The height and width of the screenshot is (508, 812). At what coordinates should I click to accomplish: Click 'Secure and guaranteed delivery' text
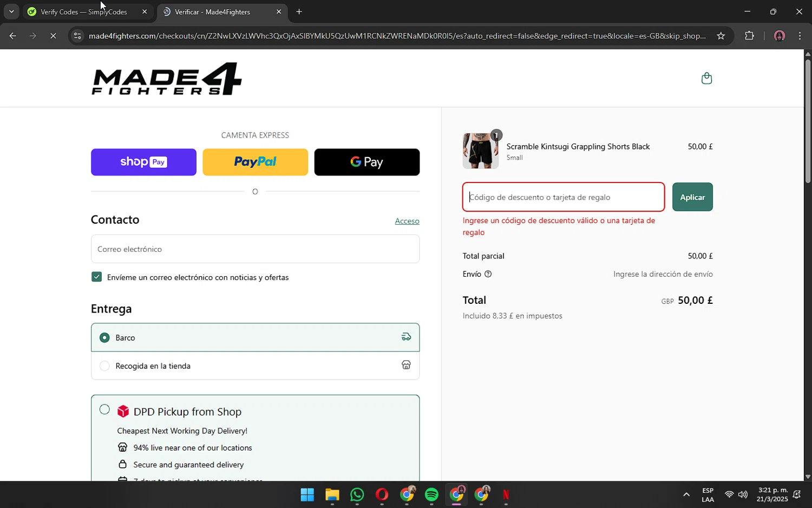(188, 465)
